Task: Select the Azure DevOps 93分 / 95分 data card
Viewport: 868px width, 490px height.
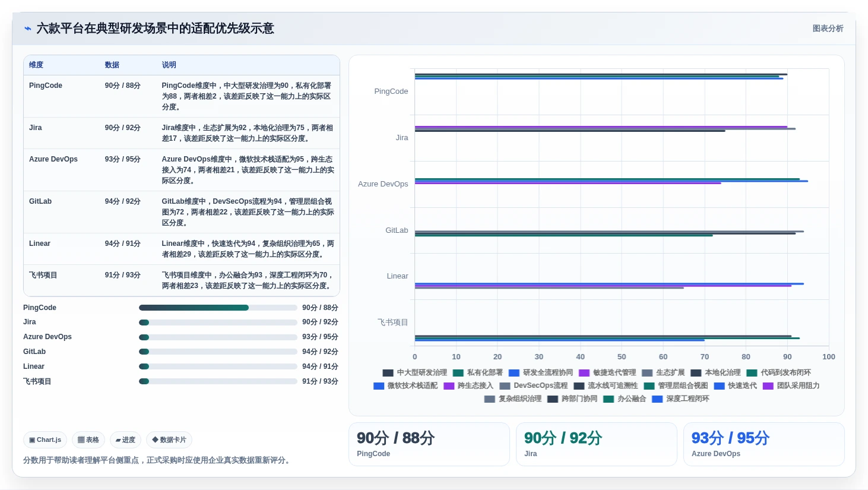Action: pyautogui.click(x=764, y=444)
